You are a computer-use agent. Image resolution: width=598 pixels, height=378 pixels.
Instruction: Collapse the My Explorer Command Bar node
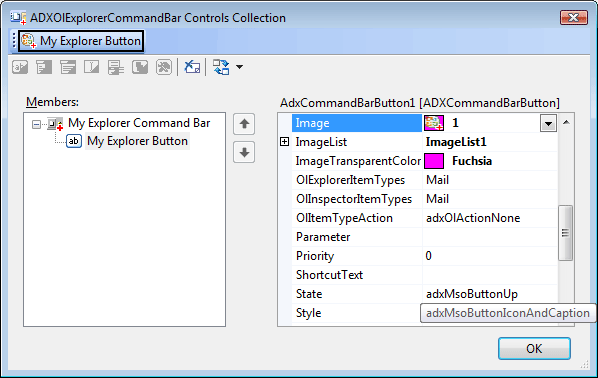pyautogui.click(x=36, y=124)
